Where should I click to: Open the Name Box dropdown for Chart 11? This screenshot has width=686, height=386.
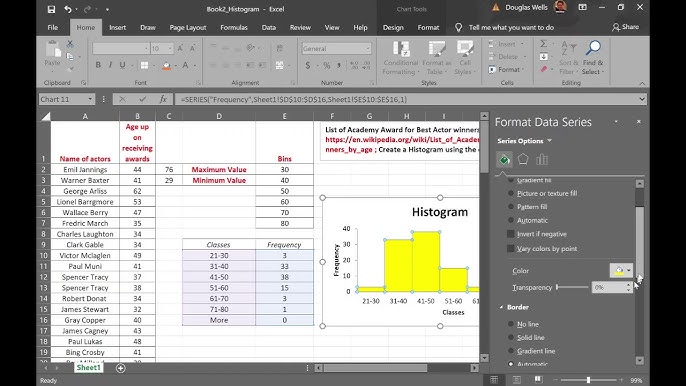click(x=90, y=99)
